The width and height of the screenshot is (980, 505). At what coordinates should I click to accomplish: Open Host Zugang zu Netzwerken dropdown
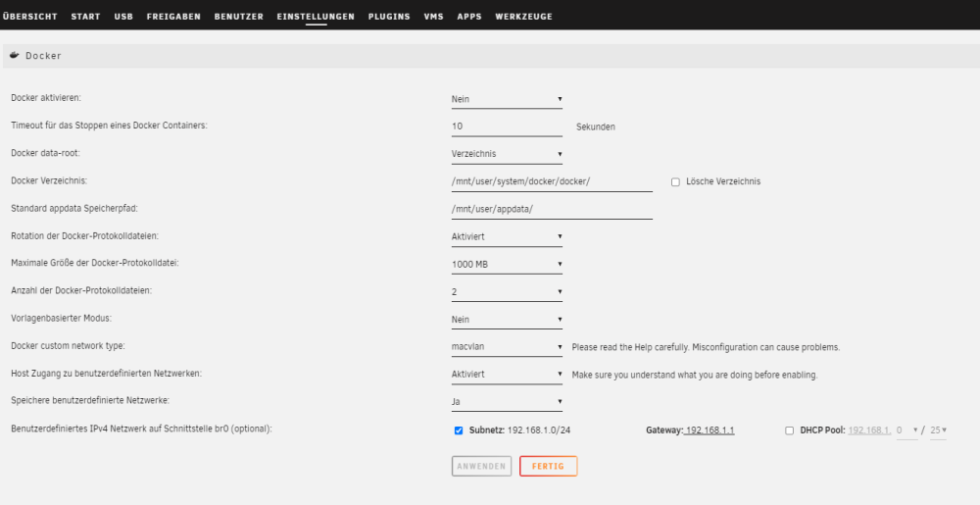[507, 374]
